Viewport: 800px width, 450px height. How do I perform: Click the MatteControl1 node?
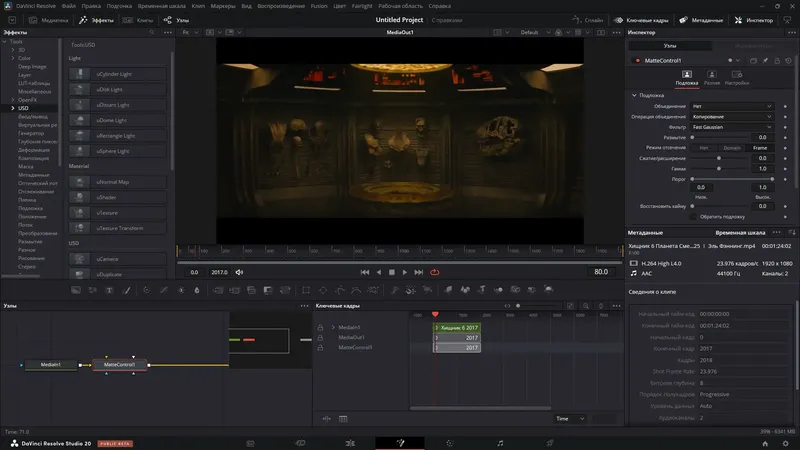[120, 365]
